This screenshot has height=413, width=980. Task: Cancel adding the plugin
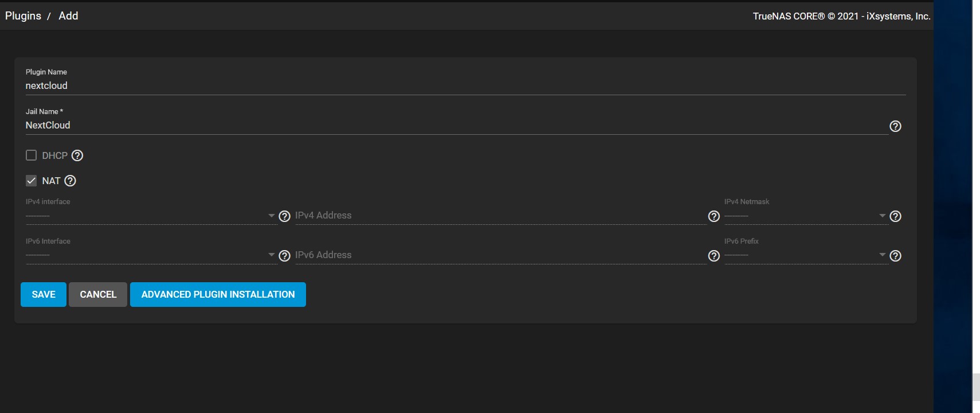pyautogui.click(x=98, y=294)
